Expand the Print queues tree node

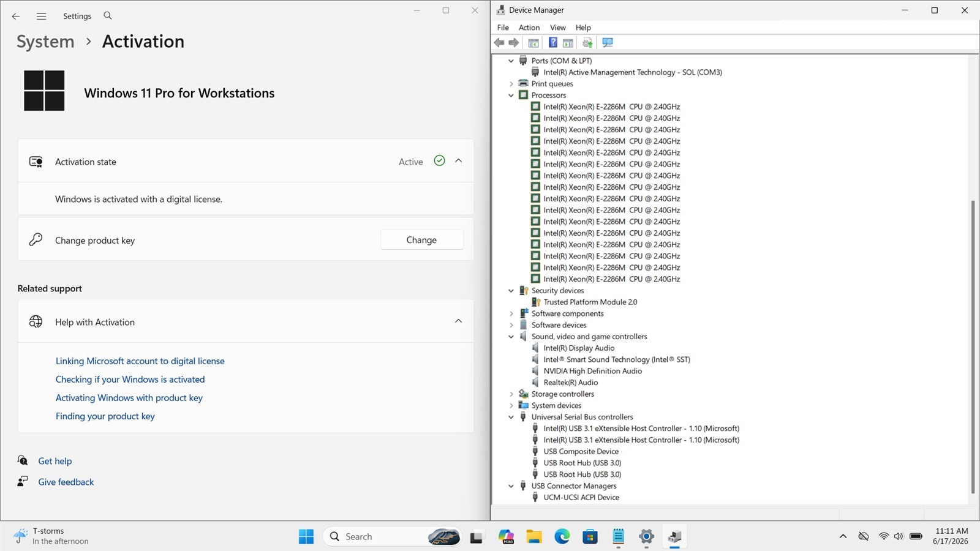click(x=511, y=84)
